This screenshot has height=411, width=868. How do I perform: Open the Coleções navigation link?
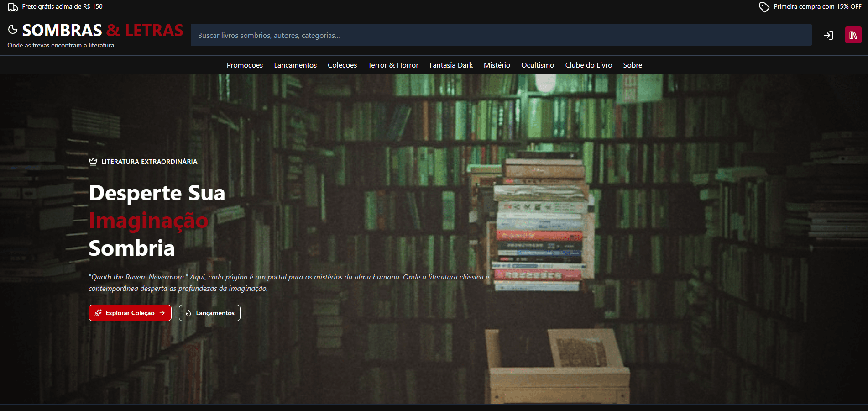[342, 65]
